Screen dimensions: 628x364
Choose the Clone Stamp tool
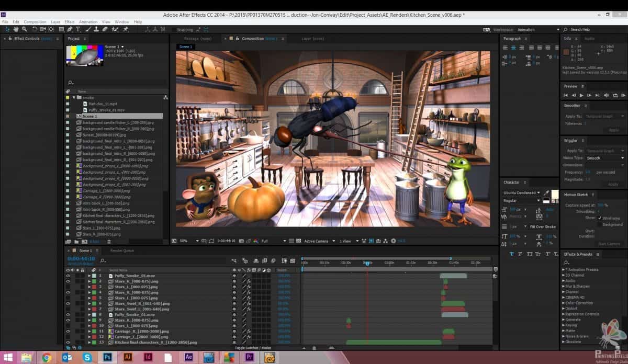click(97, 30)
